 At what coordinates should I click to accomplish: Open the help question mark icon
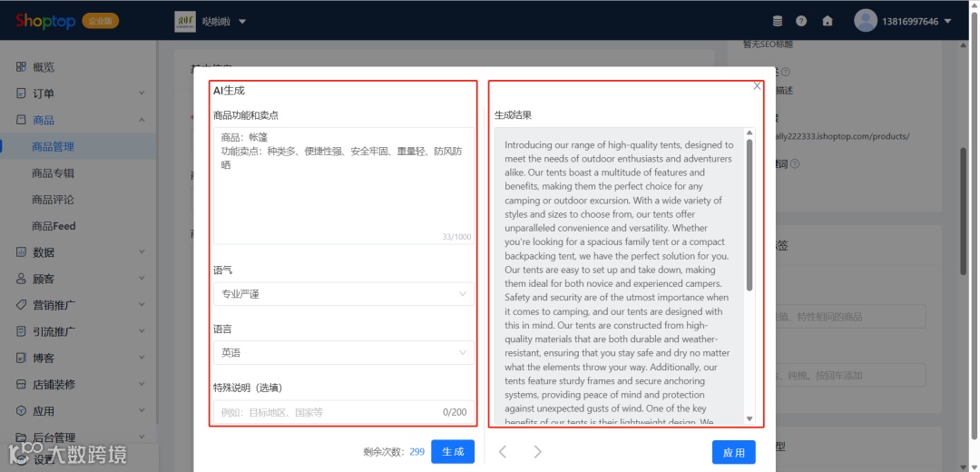click(801, 21)
